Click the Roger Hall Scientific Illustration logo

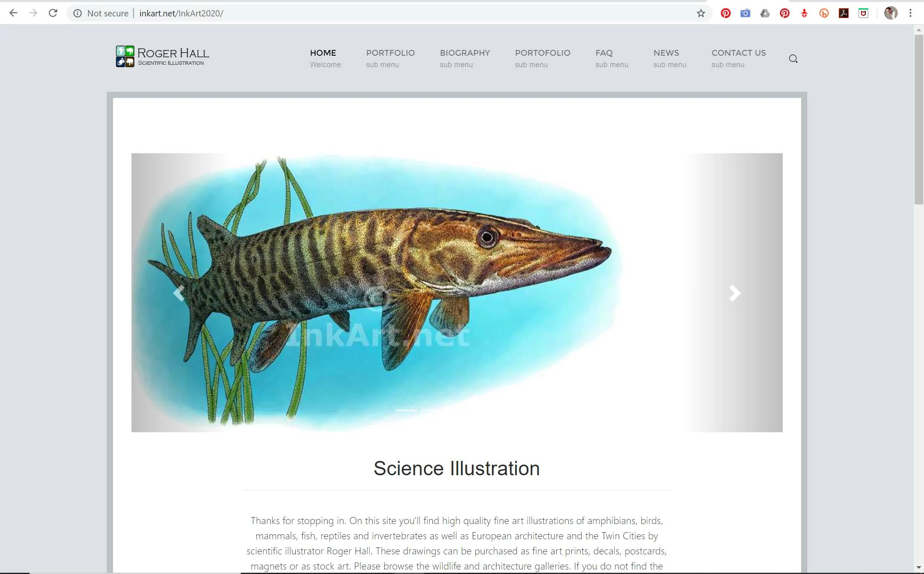click(x=163, y=56)
